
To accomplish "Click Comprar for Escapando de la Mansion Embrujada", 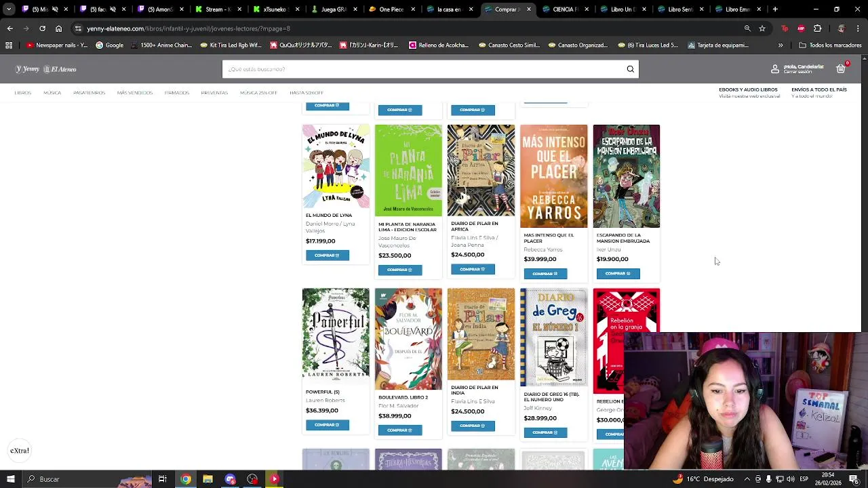I will pos(618,274).
